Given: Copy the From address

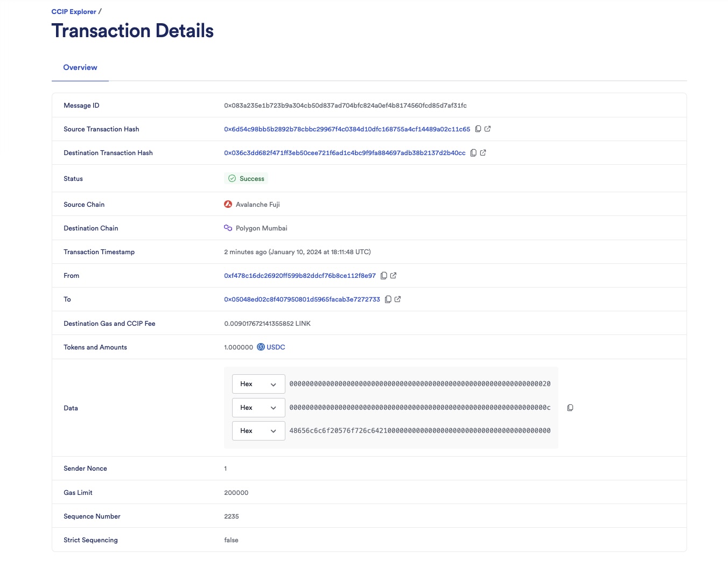Looking at the screenshot, I should (x=384, y=276).
